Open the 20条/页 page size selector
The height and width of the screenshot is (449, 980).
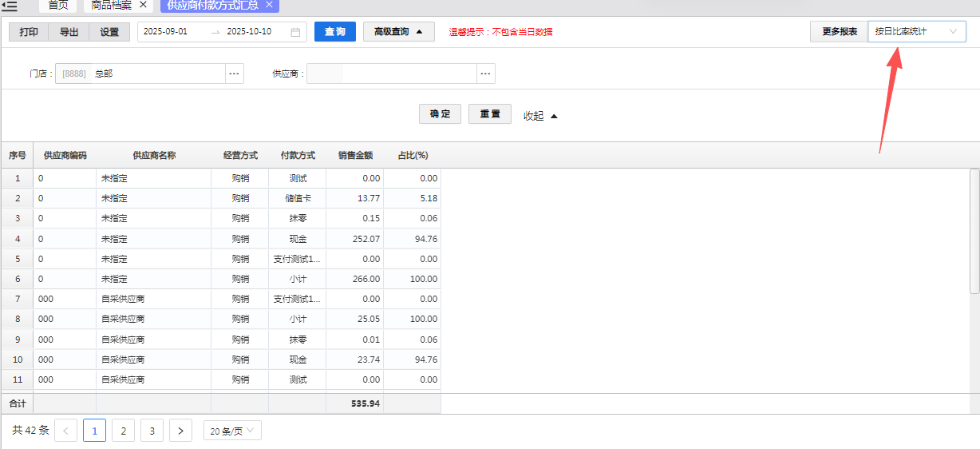pos(232,431)
